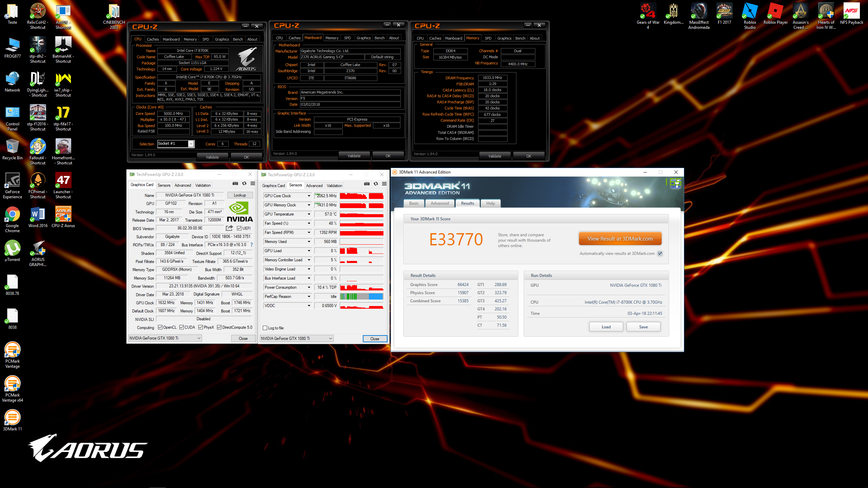Open the Socket #1 selection dropdown in CPU-Z
This screenshot has height=488, width=868.
click(x=176, y=144)
